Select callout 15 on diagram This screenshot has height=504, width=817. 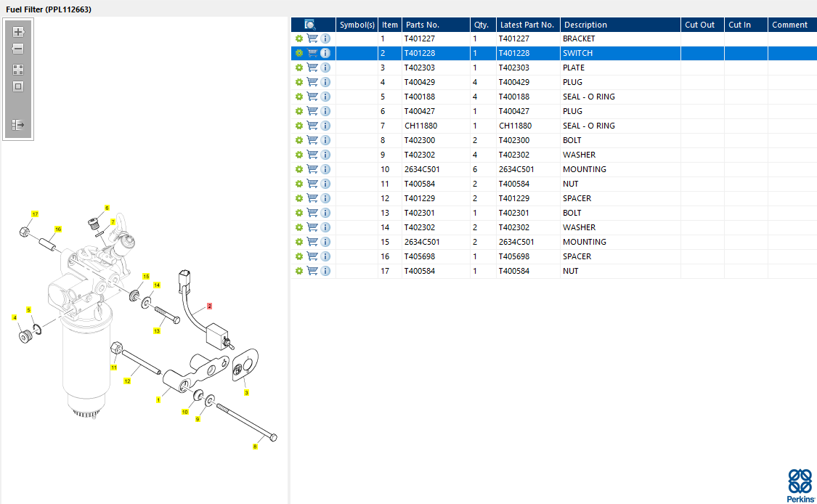[146, 277]
